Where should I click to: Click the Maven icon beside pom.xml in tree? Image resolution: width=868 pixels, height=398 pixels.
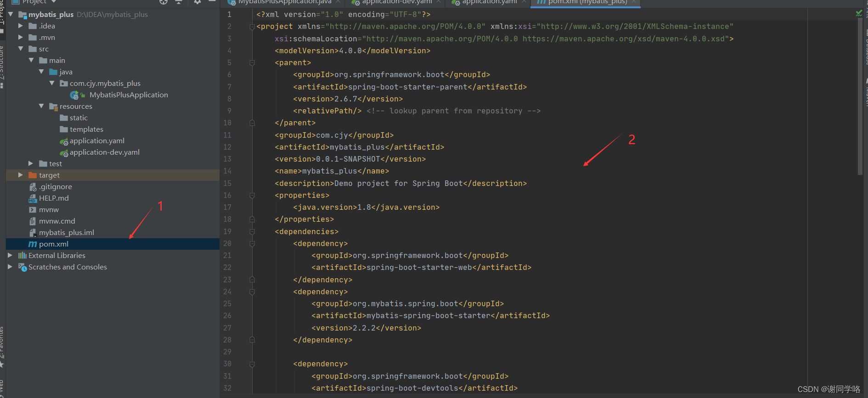coord(33,244)
